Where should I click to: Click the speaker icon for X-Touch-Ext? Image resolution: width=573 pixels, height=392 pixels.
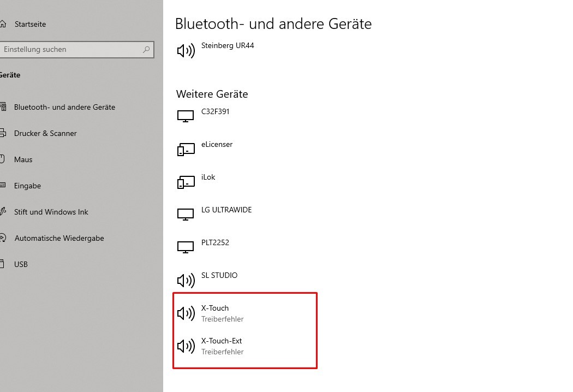point(186,346)
